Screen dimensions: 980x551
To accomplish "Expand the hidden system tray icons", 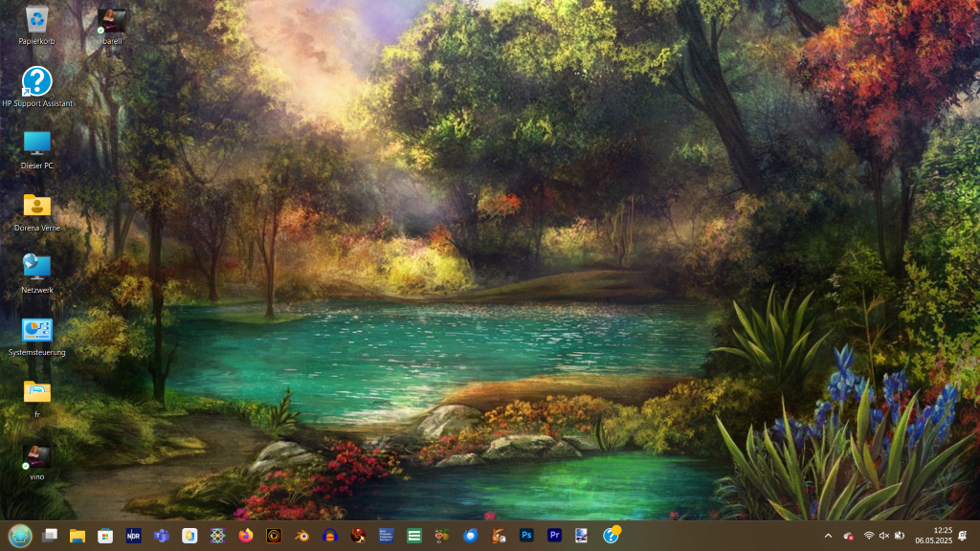I will pos(828,536).
